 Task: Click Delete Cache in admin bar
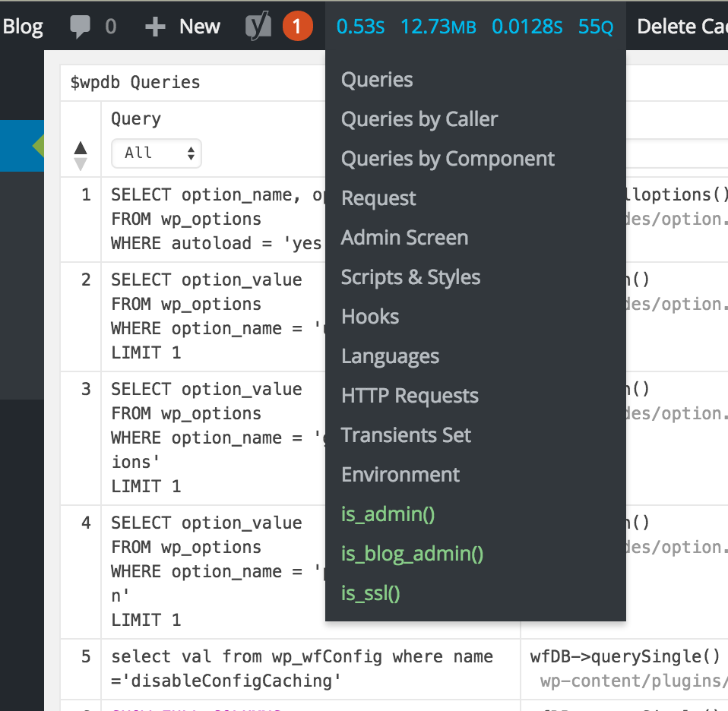pos(682,27)
